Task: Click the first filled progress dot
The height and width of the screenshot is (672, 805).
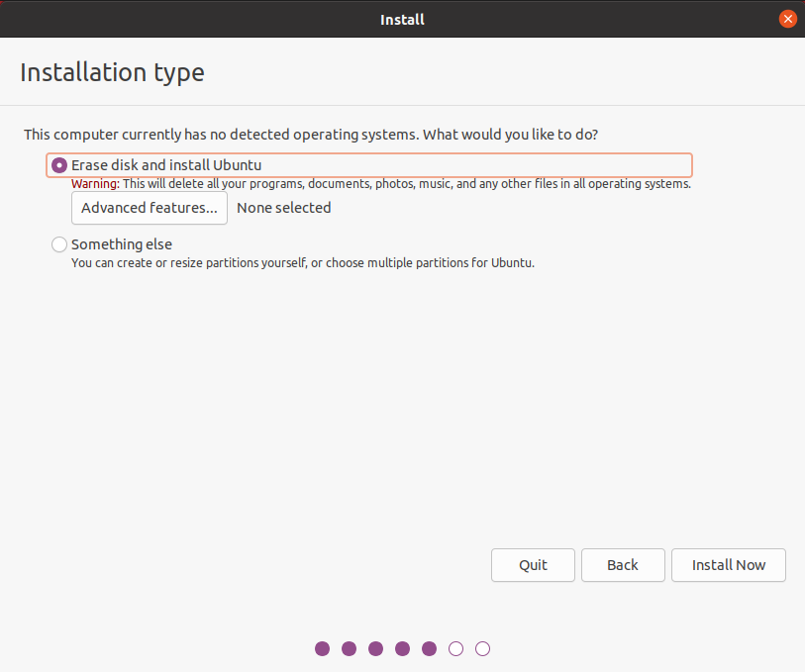Action: coord(322,649)
